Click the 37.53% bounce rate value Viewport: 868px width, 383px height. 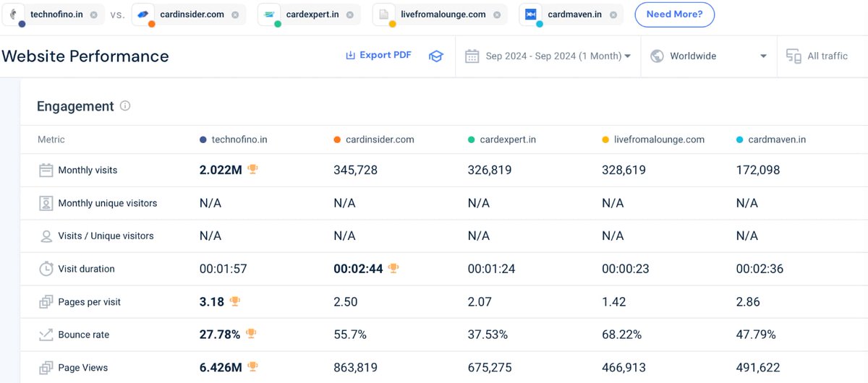(x=488, y=335)
